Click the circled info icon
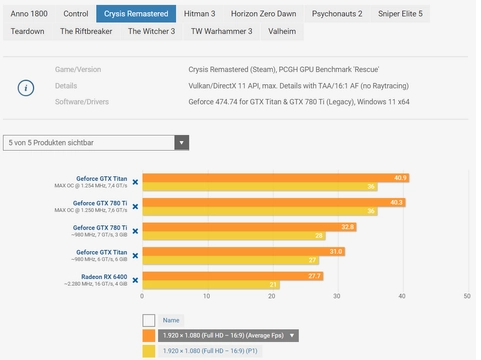This screenshot has width=481, height=360. pyautogui.click(x=26, y=88)
